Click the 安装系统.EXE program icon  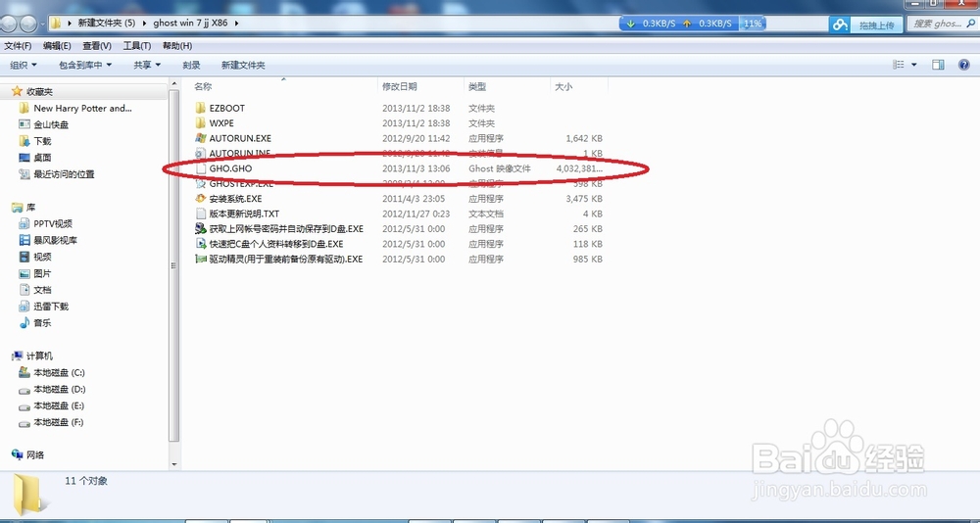[200, 199]
